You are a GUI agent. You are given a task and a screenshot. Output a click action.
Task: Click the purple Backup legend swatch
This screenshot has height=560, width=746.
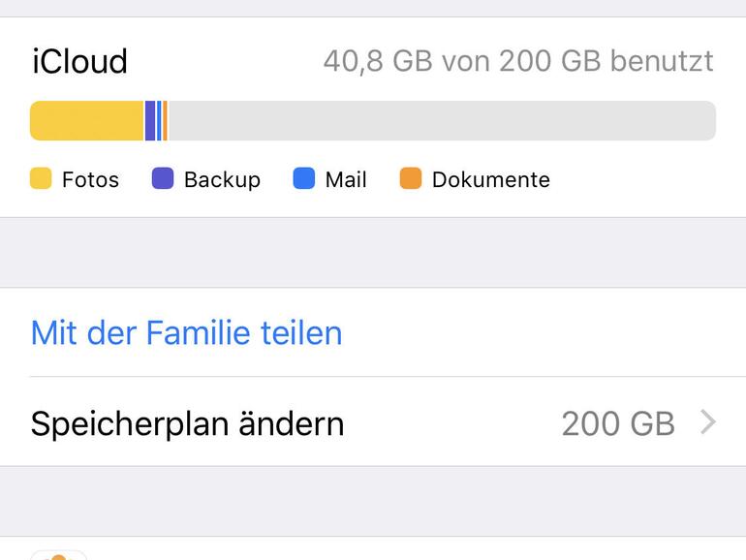163,179
